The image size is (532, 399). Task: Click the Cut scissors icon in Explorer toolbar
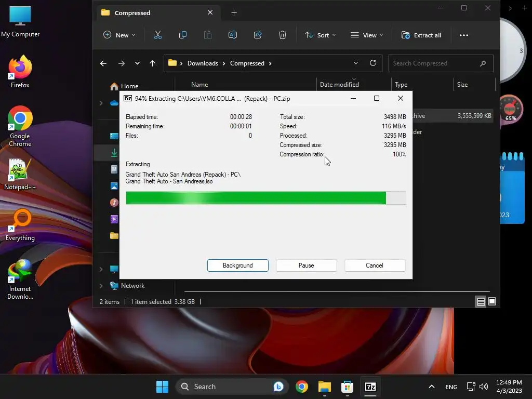pyautogui.click(x=158, y=35)
